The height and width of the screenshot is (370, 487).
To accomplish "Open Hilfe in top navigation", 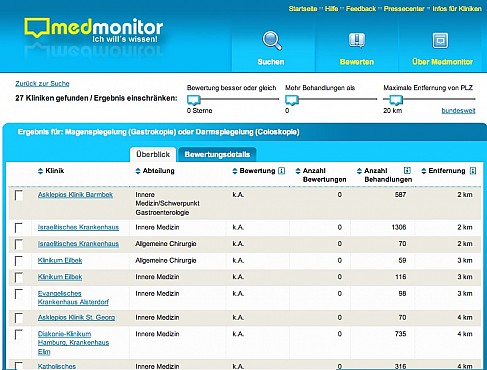I will 331,9.
